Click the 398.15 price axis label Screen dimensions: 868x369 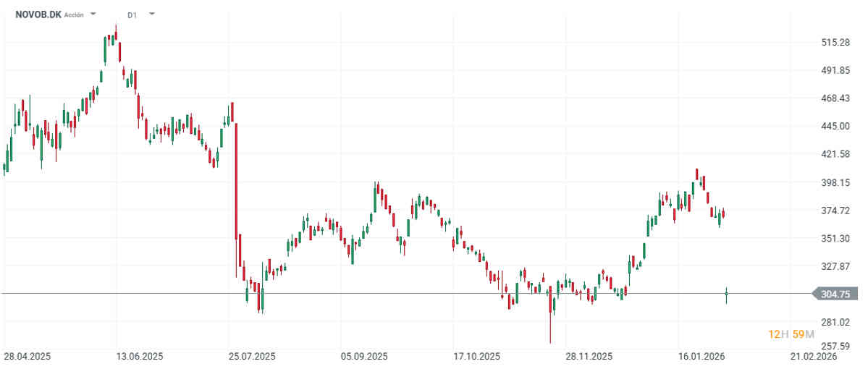[835, 183]
